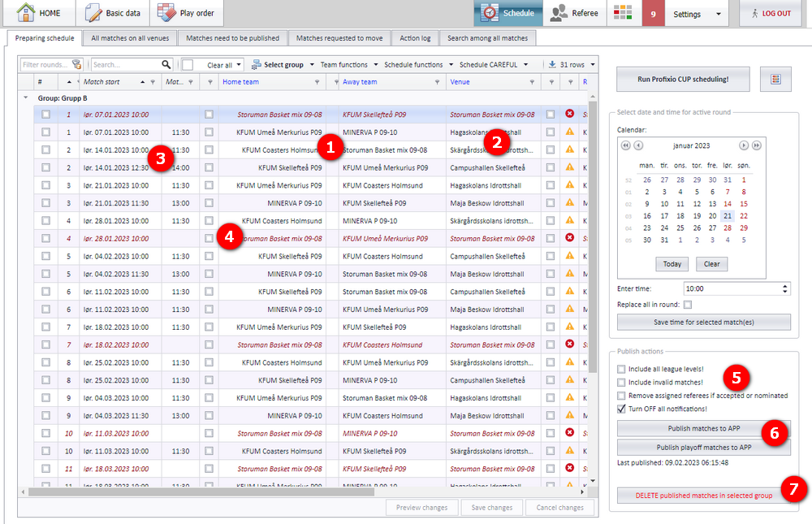The image size is (812, 524).
Task: Click warning triangle on KFUM Umeå vs MINERVA row
Action: pyautogui.click(x=570, y=132)
